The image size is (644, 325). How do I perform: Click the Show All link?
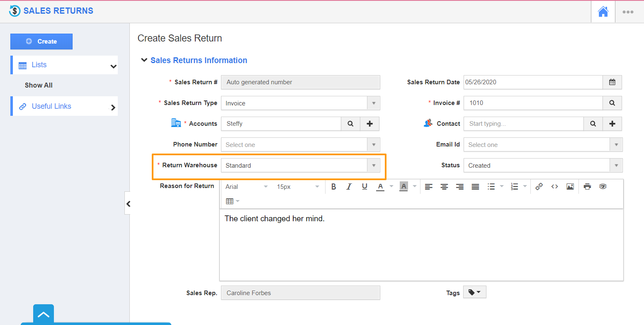tap(39, 86)
